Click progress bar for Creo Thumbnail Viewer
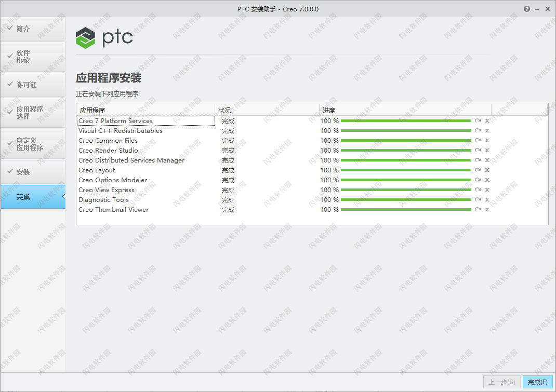Image resolution: width=556 pixels, height=392 pixels. coord(406,209)
